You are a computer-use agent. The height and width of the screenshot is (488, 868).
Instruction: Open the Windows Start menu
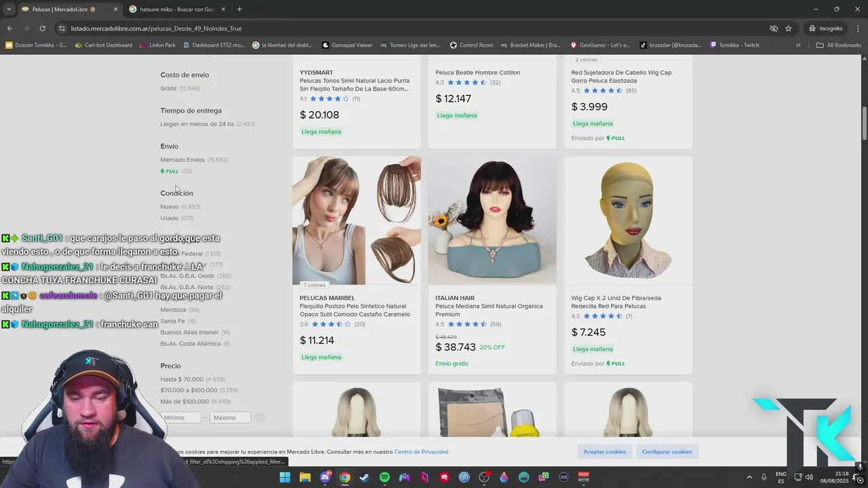(285, 477)
